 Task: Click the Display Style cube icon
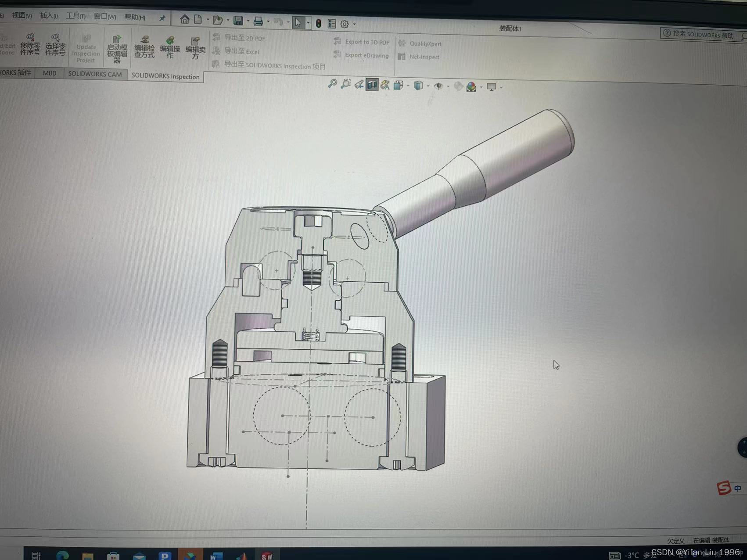click(x=418, y=86)
